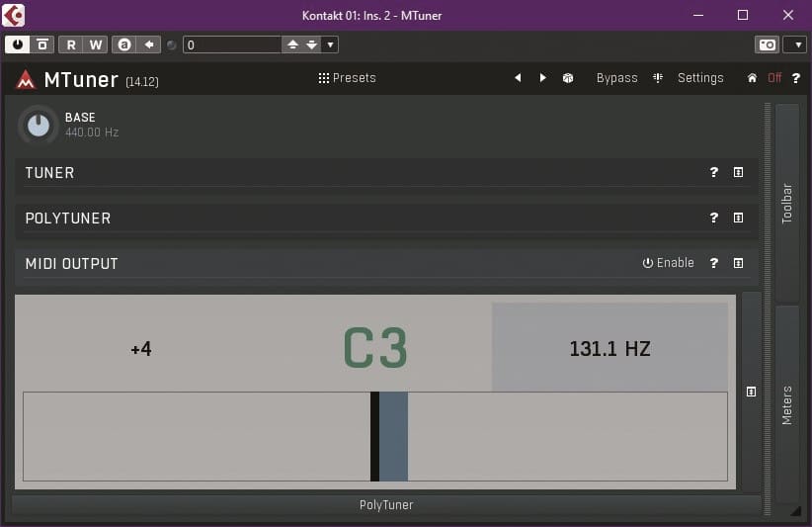Step to next preset with down arrow
Image resolution: width=812 pixels, height=527 pixels.
coord(312,44)
